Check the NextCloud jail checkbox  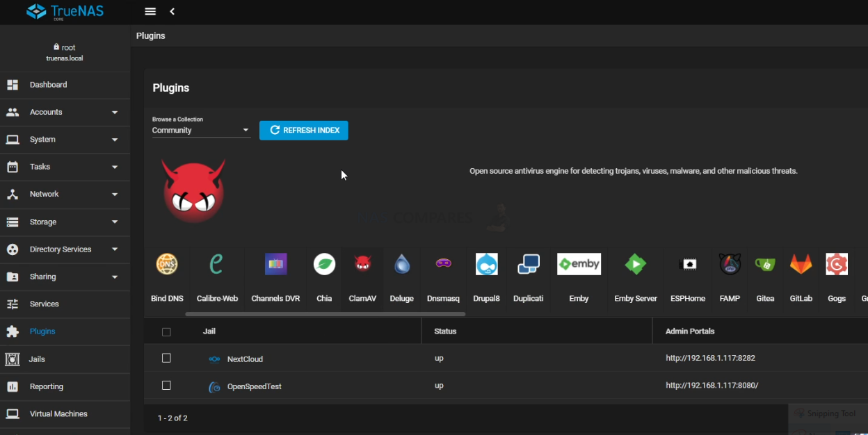point(166,358)
